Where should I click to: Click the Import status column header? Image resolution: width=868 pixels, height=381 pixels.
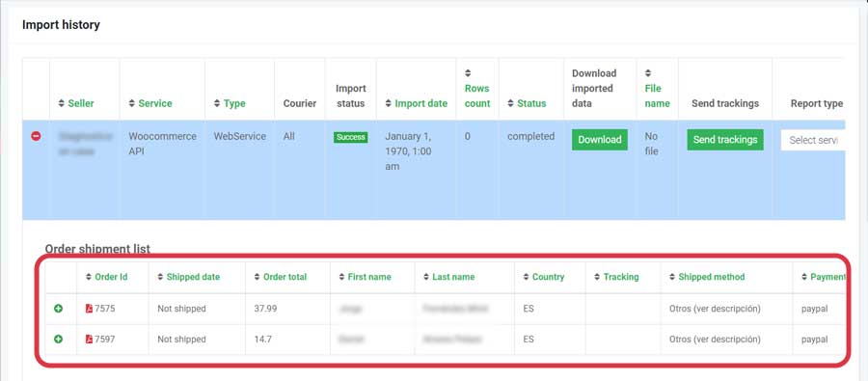[x=350, y=95]
